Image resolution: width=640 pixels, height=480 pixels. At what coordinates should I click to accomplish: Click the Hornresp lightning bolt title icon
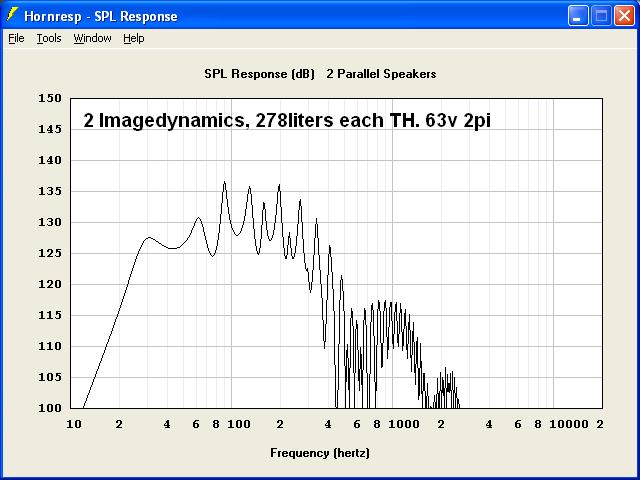coord(13,16)
